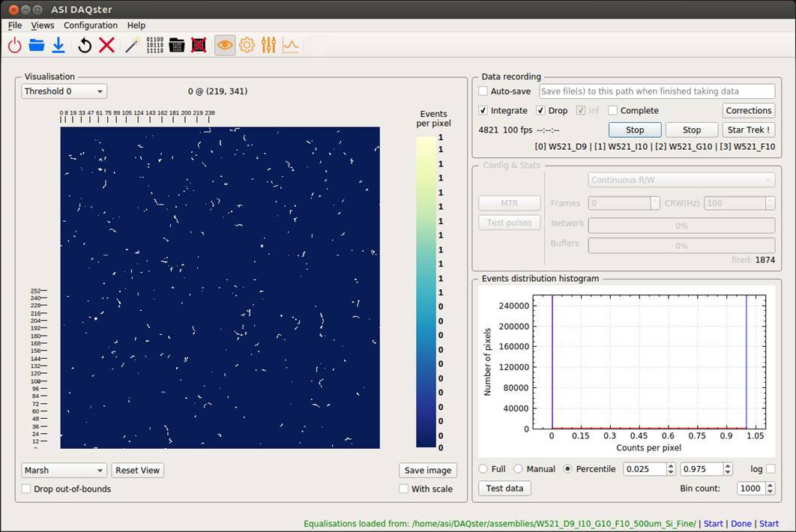This screenshot has height=532, width=796.
Task: Open the blue folder icon in toolbar
Action: click(x=37, y=46)
